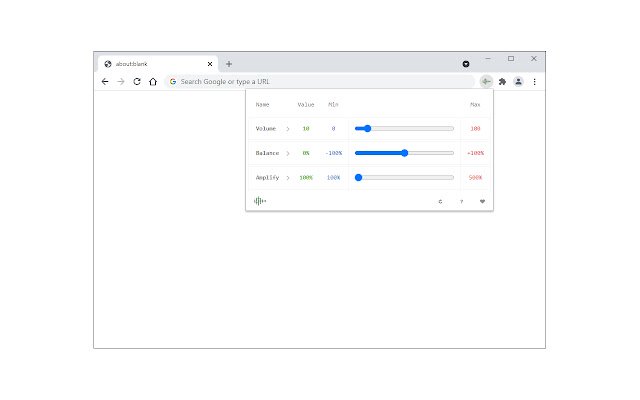Viewport: 640px width, 400px height.
Task: Open the Extensions puzzle piece menu
Action: coord(502,82)
